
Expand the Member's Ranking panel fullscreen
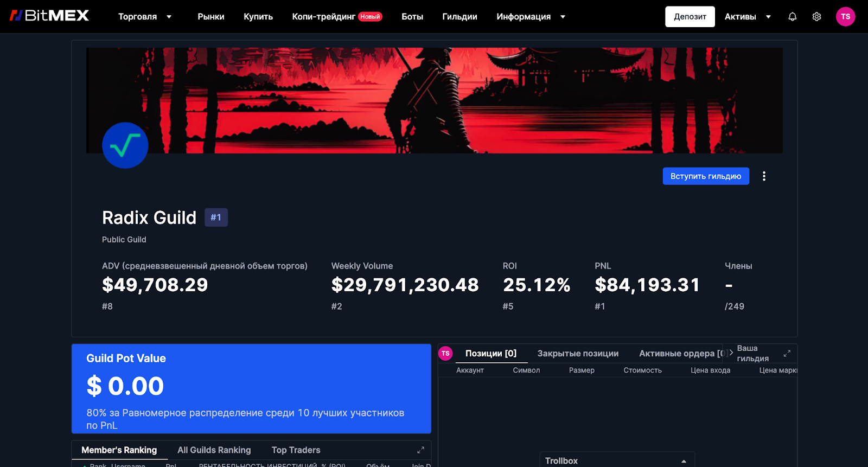[420, 450]
